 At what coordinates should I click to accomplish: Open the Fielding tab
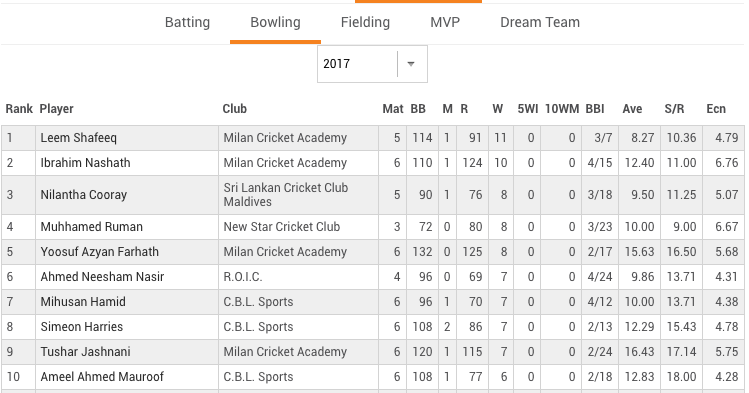pyautogui.click(x=365, y=22)
